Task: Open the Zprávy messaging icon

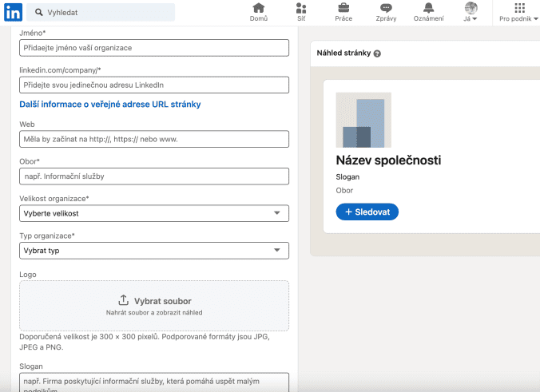Action: [x=386, y=9]
